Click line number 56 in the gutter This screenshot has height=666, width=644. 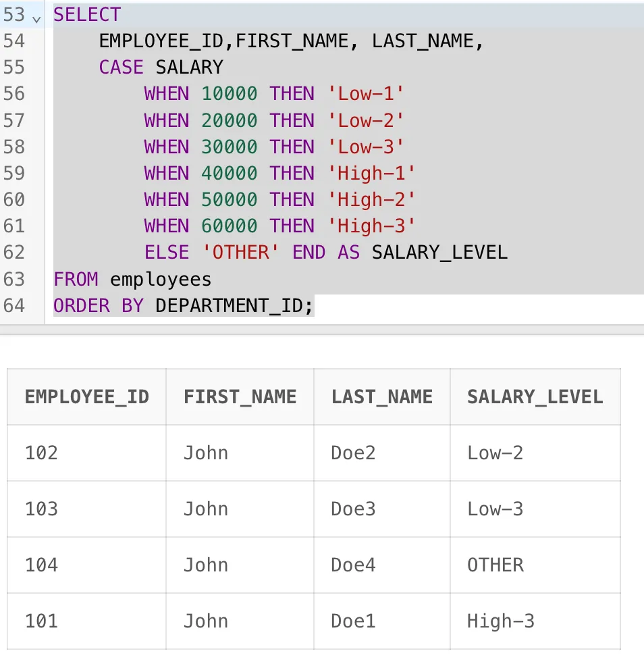click(14, 94)
